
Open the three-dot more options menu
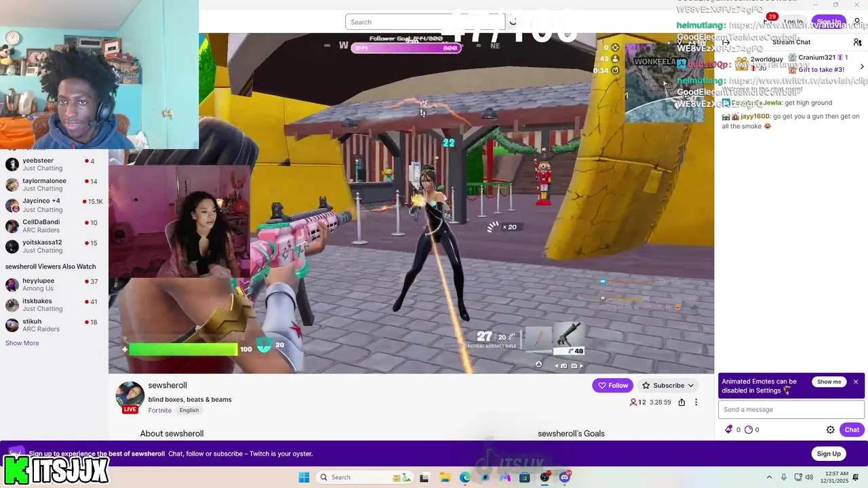click(696, 402)
